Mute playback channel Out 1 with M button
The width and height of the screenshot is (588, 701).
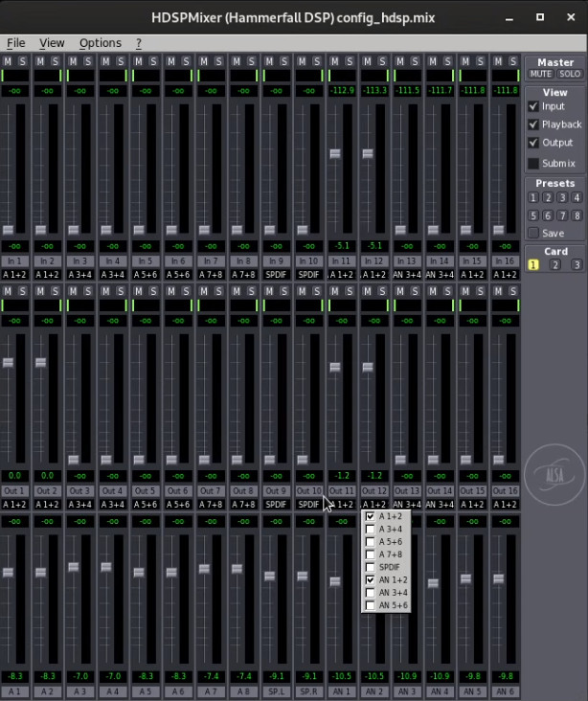tap(8, 291)
